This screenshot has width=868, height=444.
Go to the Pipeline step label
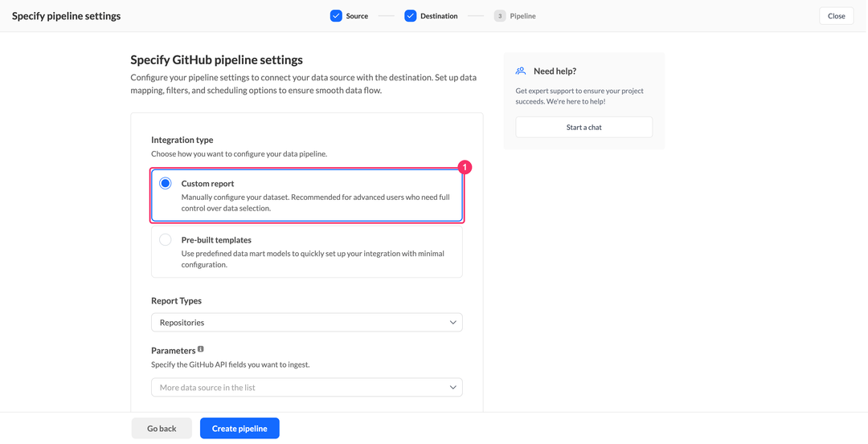pyautogui.click(x=523, y=16)
